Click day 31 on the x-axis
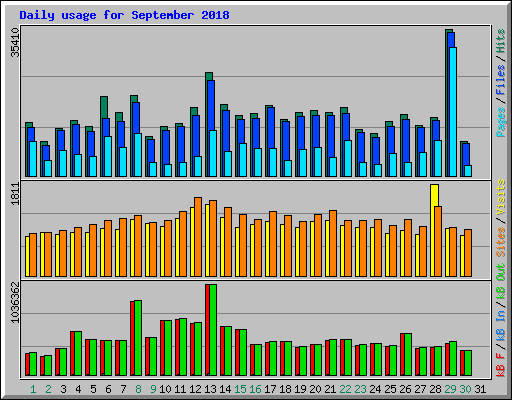Viewport: 512px width, 400px height. click(x=480, y=389)
